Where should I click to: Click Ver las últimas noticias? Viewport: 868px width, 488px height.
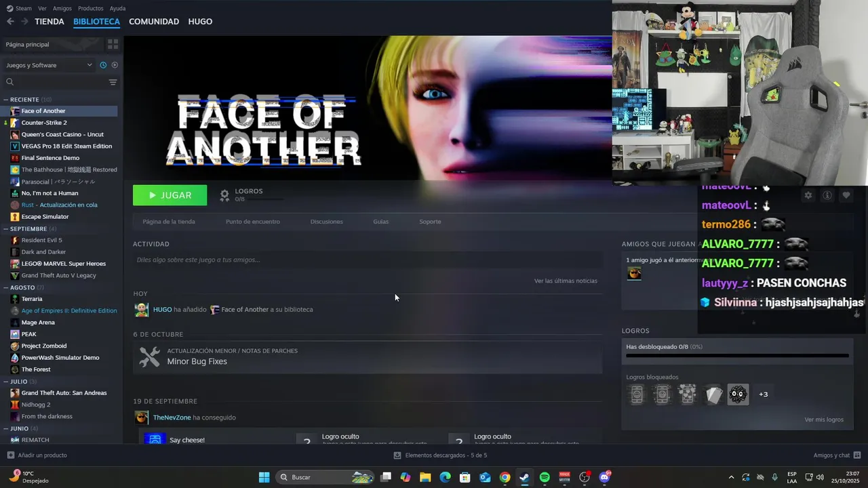pos(566,281)
